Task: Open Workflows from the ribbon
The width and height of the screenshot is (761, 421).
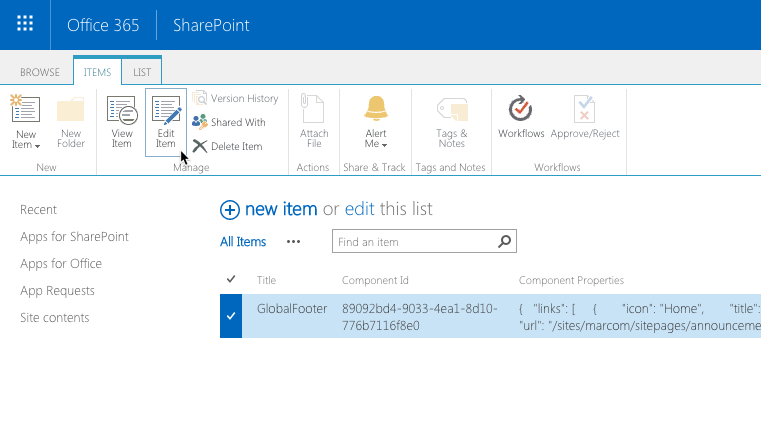Action: click(x=521, y=118)
